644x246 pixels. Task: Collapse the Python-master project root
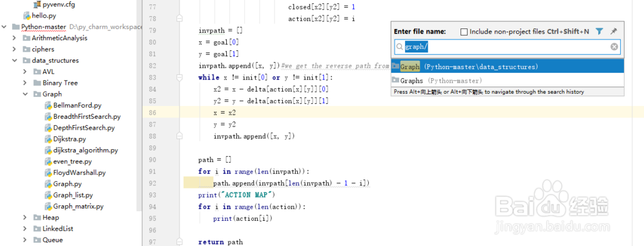[4, 27]
